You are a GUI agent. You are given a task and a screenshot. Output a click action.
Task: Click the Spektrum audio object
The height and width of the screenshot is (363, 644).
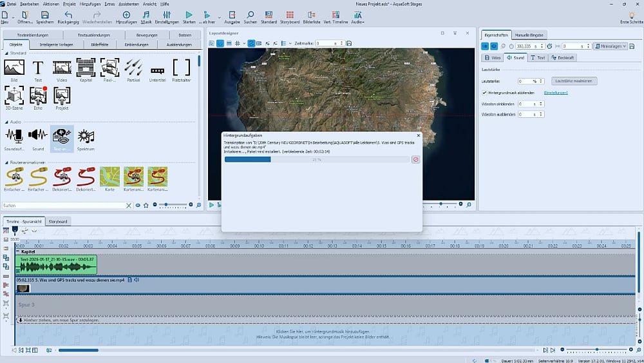point(86,136)
